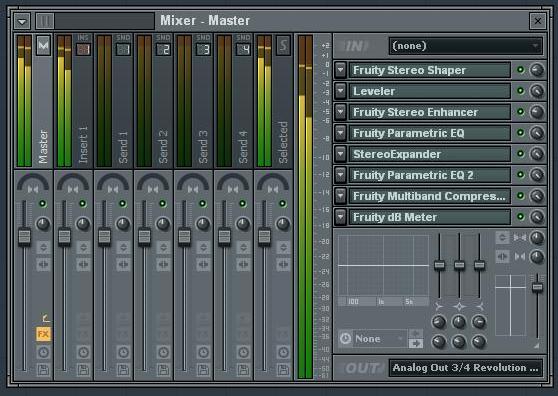The image size is (558, 396).
Task: Arm disk recording icon on Master strip
Action: coord(43,370)
